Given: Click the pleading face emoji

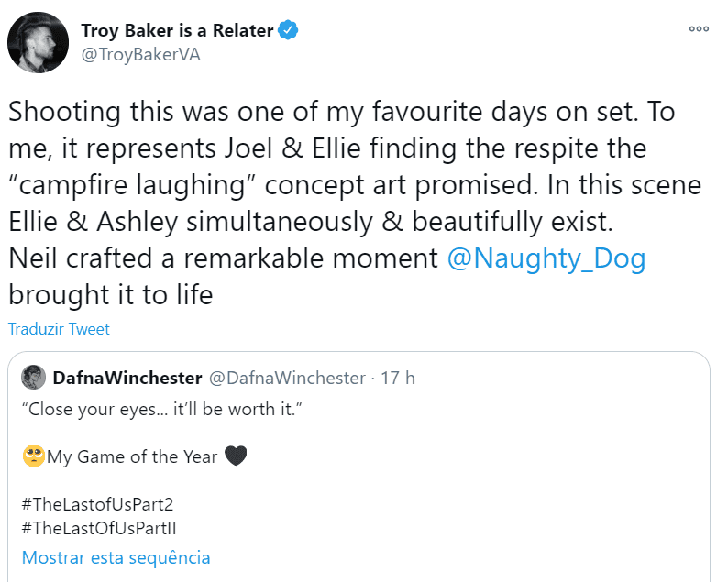Looking at the screenshot, I should click(34, 456).
